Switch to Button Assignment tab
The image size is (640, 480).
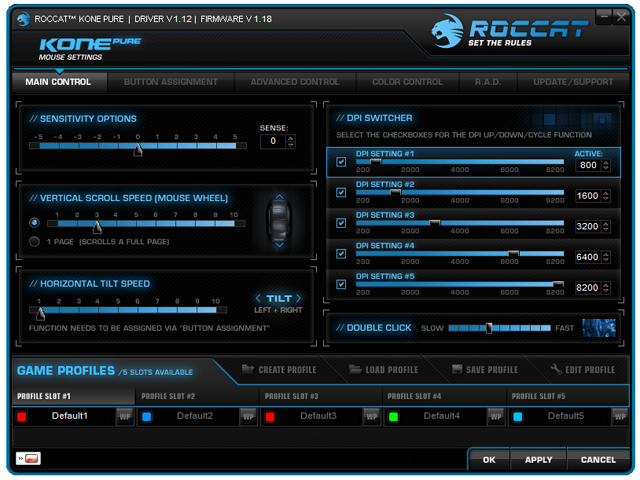point(171,82)
